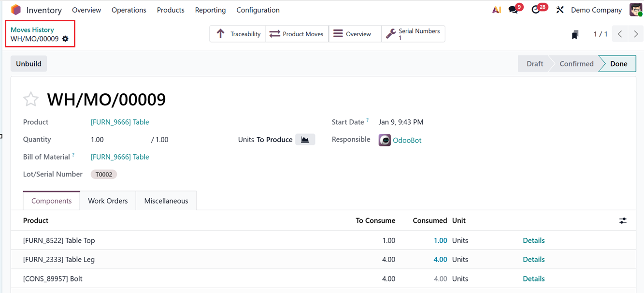The height and width of the screenshot is (293, 644).
Task: Open the AI assistant icon
Action: 496,9
